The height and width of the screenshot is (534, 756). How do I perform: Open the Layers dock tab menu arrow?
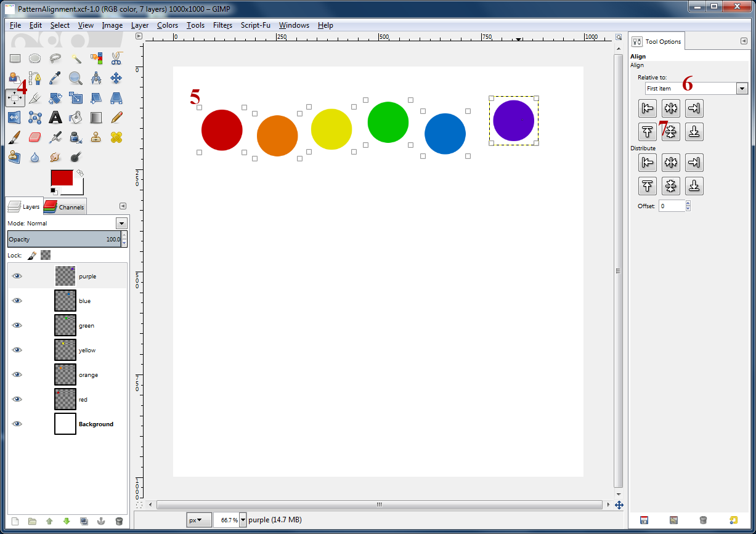123,206
